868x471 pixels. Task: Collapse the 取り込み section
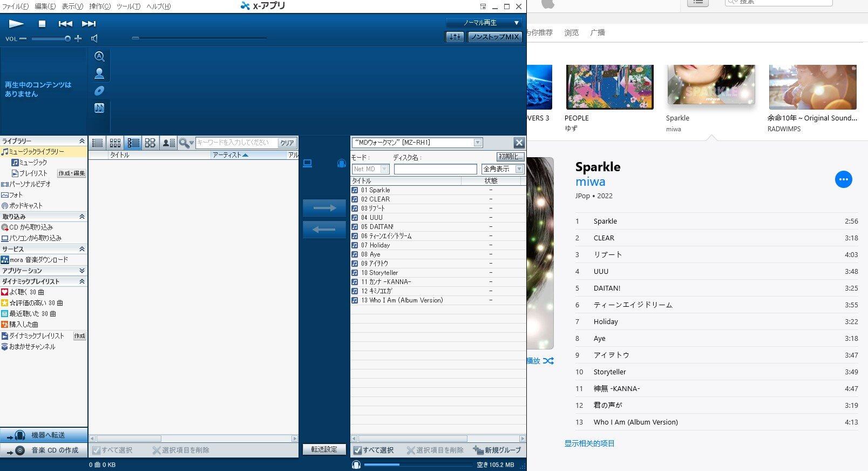pyautogui.click(x=82, y=217)
